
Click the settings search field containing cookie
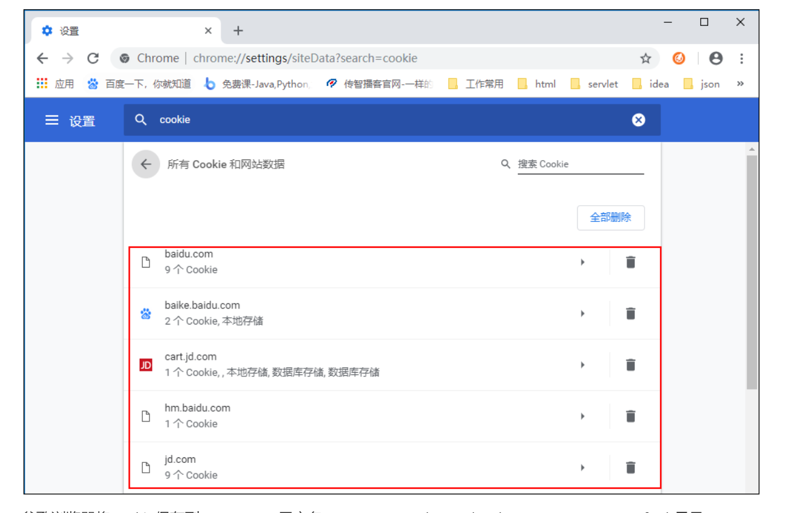(392, 120)
